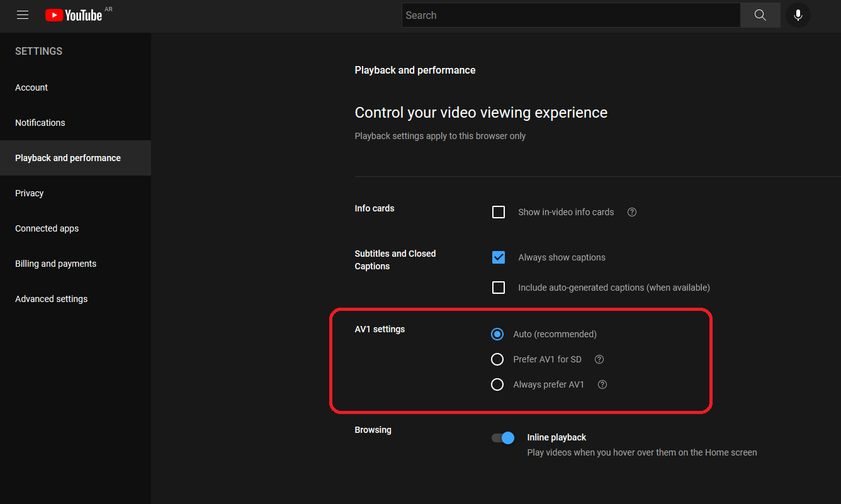Screen dimensions: 841x504
Task: Click the 'Control your video viewing experience' heading
Action: [x=481, y=113]
